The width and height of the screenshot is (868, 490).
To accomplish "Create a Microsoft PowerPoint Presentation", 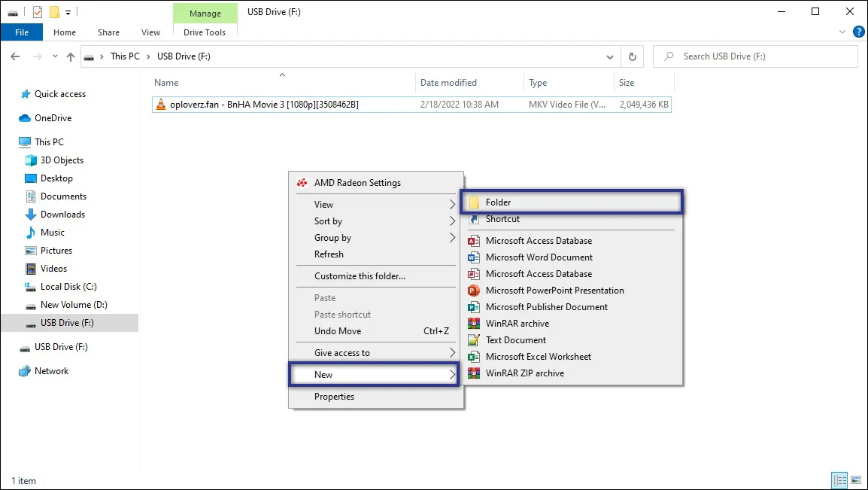I will click(554, 290).
